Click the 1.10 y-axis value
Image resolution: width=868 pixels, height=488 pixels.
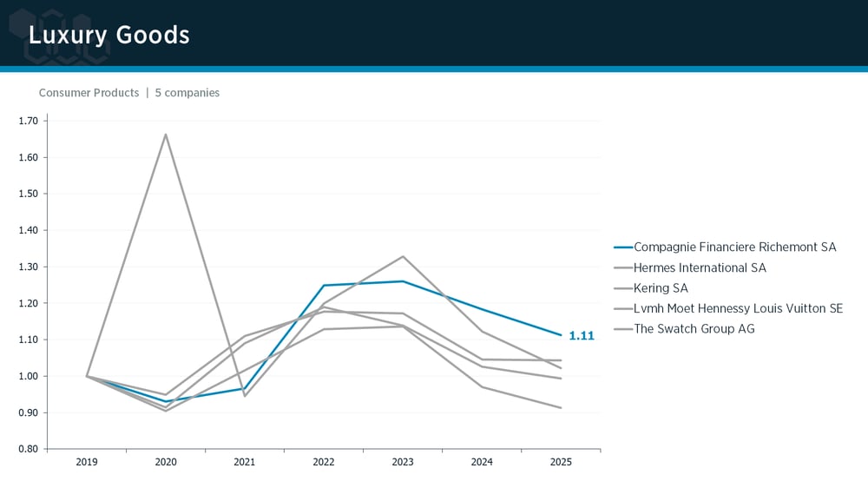(29, 340)
